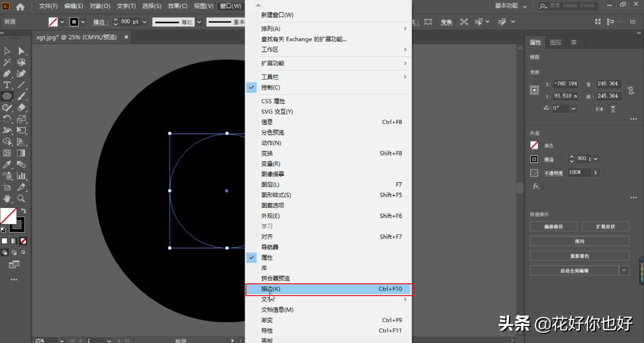The height and width of the screenshot is (343, 644).
Task: Open stroke weight dropdown in control bar
Action: [x=145, y=22]
